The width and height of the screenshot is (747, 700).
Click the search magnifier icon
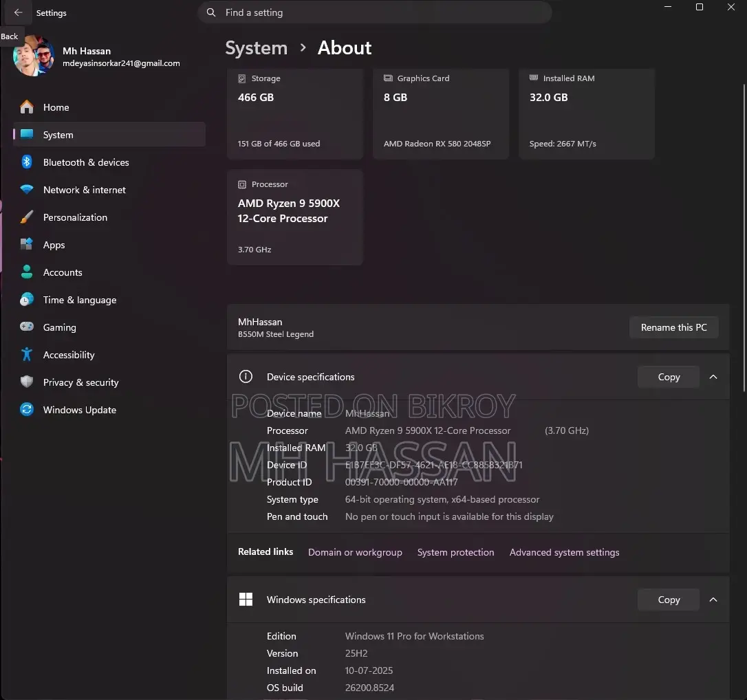[211, 12]
